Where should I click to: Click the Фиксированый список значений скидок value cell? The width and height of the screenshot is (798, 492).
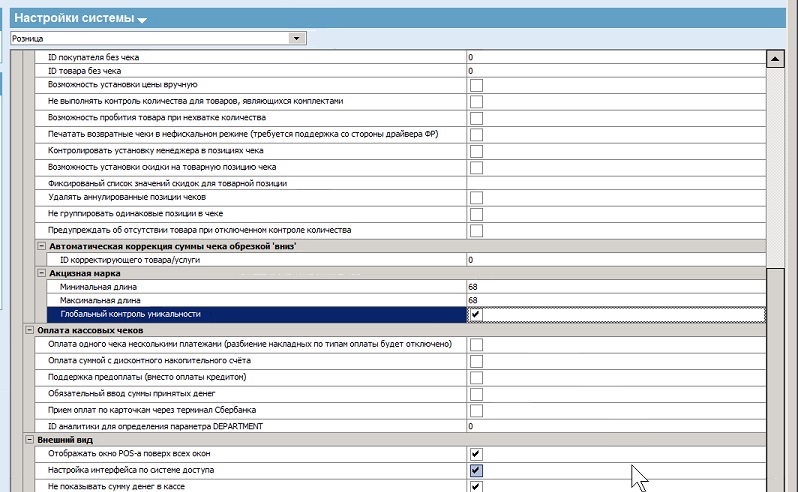pos(616,183)
